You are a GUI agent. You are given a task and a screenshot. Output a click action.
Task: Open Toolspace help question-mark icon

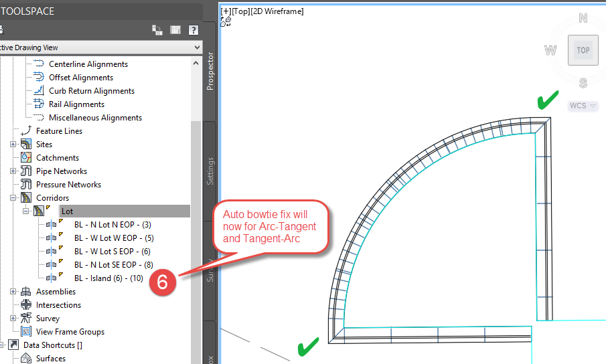click(194, 29)
